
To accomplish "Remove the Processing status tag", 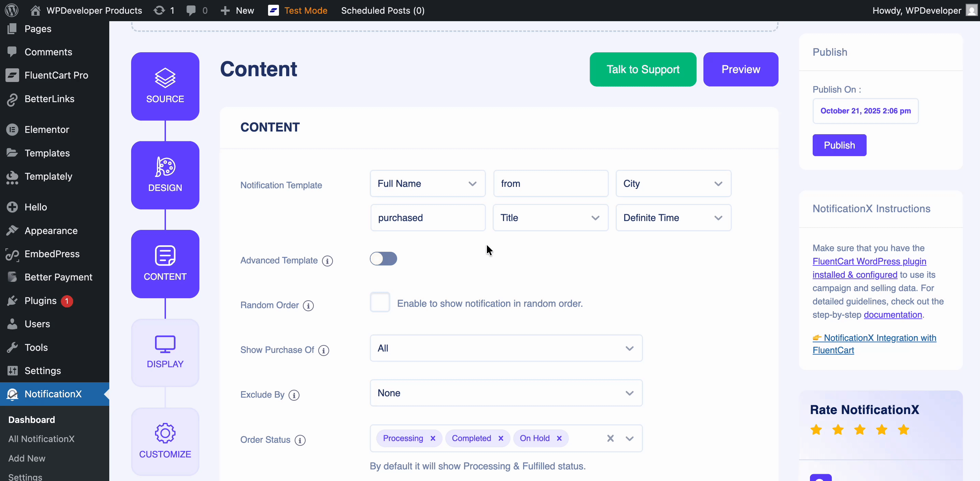I will (433, 438).
